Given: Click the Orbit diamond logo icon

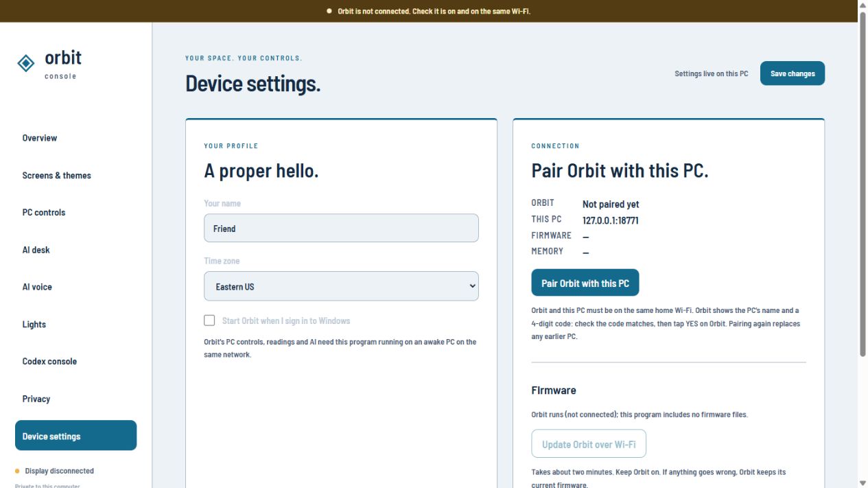Looking at the screenshot, I should [25, 63].
